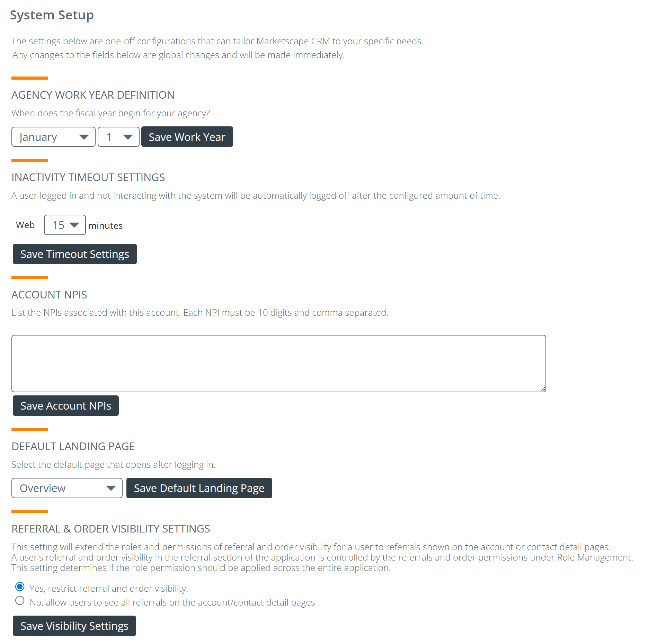Click the January dropdown arrow icon
The height and width of the screenshot is (644, 648).
pyautogui.click(x=84, y=137)
